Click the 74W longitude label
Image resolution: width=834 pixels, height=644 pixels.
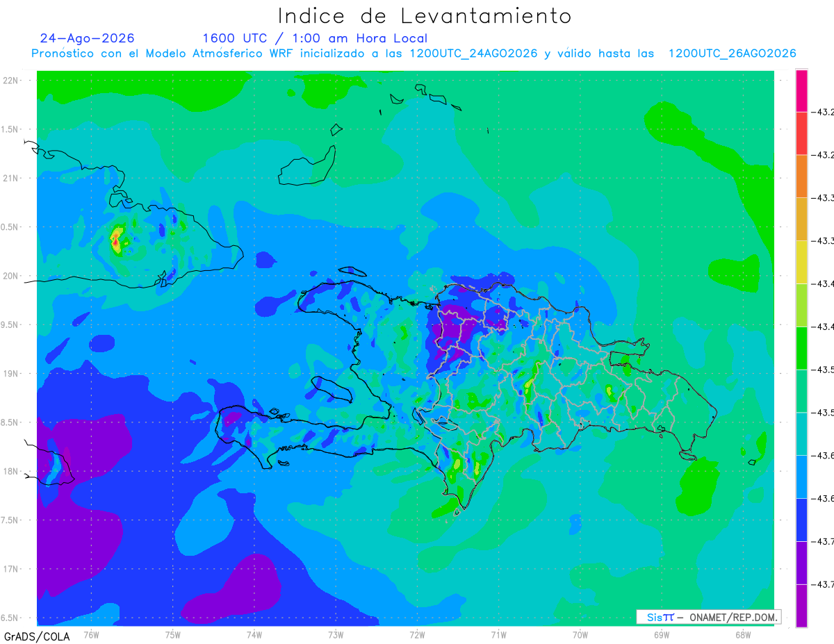pyautogui.click(x=254, y=635)
